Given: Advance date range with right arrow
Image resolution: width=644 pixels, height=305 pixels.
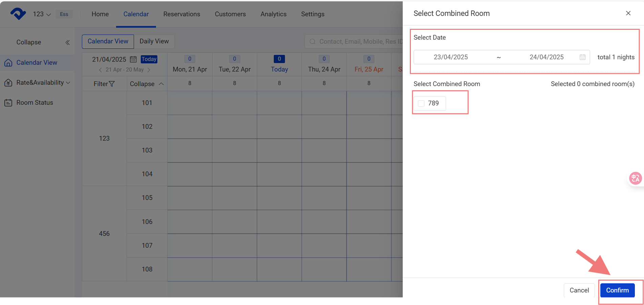Looking at the screenshot, I should point(149,70).
